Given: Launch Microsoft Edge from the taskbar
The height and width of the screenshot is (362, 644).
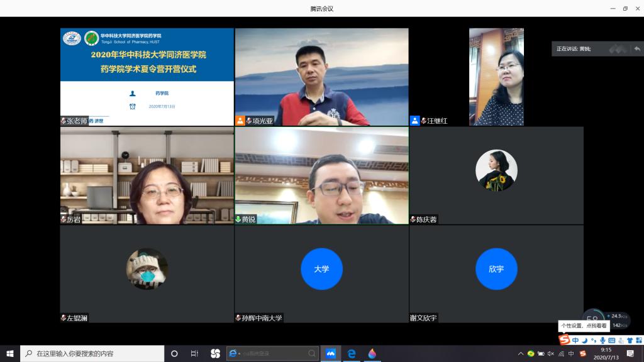Looking at the screenshot, I should [352, 354].
